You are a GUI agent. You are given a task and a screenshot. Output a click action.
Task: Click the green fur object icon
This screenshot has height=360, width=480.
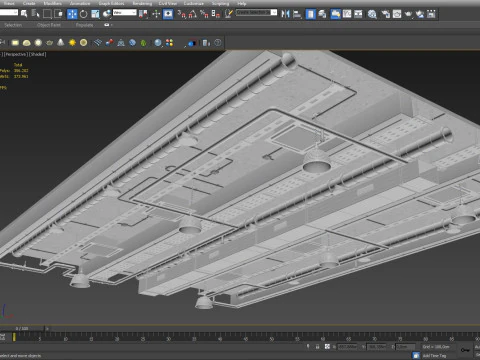coord(144,43)
